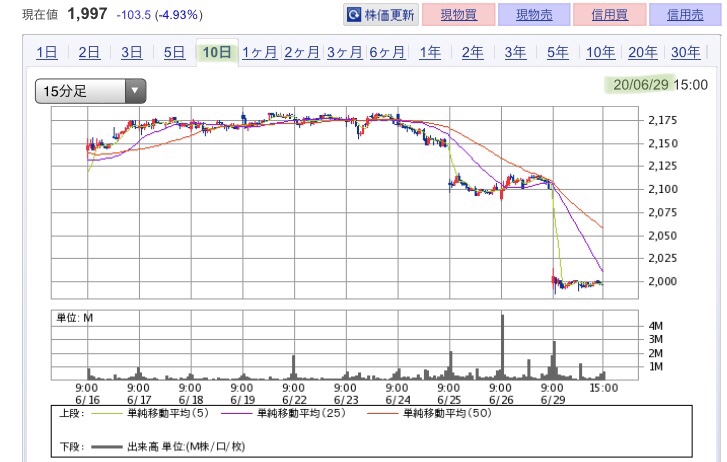Click the 現物売 sell button
Viewport: 727px width, 462px height.
(534, 15)
